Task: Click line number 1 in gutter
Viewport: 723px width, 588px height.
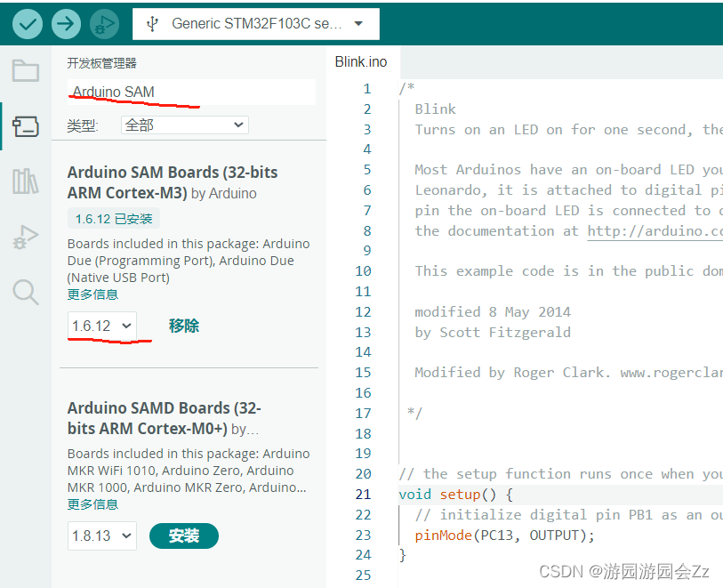Action: (x=367, y=89)
